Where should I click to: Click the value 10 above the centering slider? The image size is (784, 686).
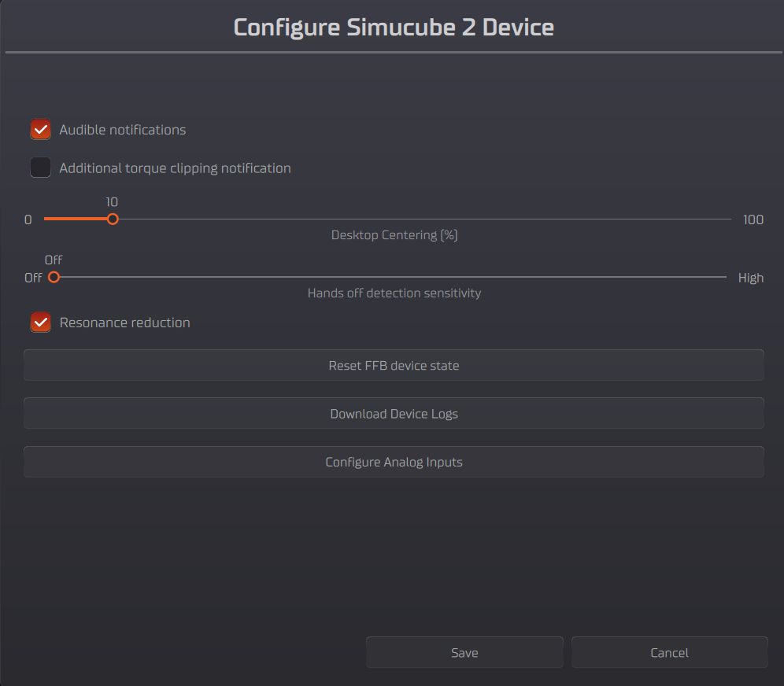click(x=112, y=202)
